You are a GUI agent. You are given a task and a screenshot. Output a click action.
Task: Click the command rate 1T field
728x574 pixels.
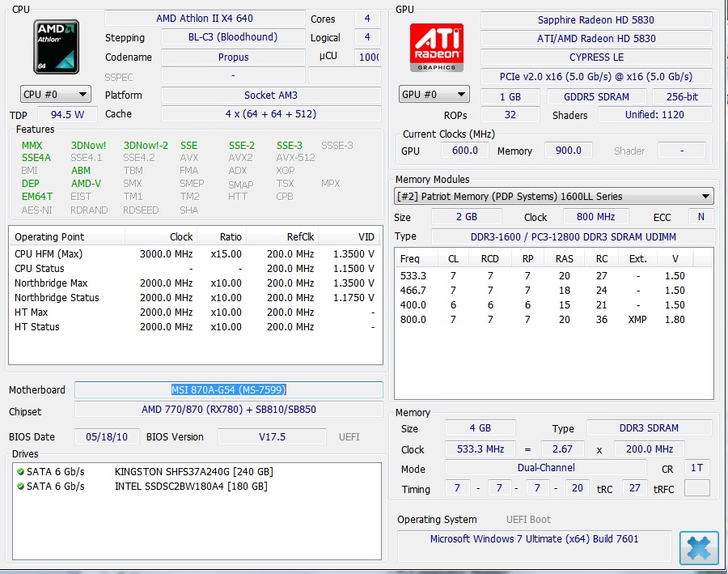(x=697, y=468)
